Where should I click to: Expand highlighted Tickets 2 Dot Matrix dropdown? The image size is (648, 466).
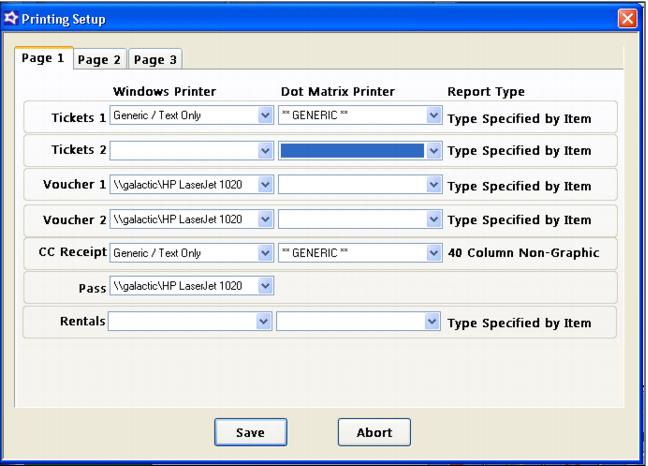433,150
